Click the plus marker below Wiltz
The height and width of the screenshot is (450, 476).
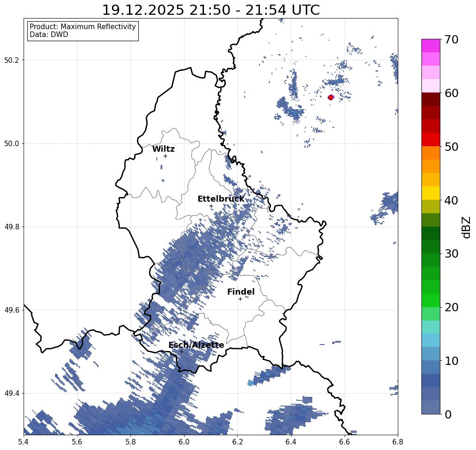166,156
